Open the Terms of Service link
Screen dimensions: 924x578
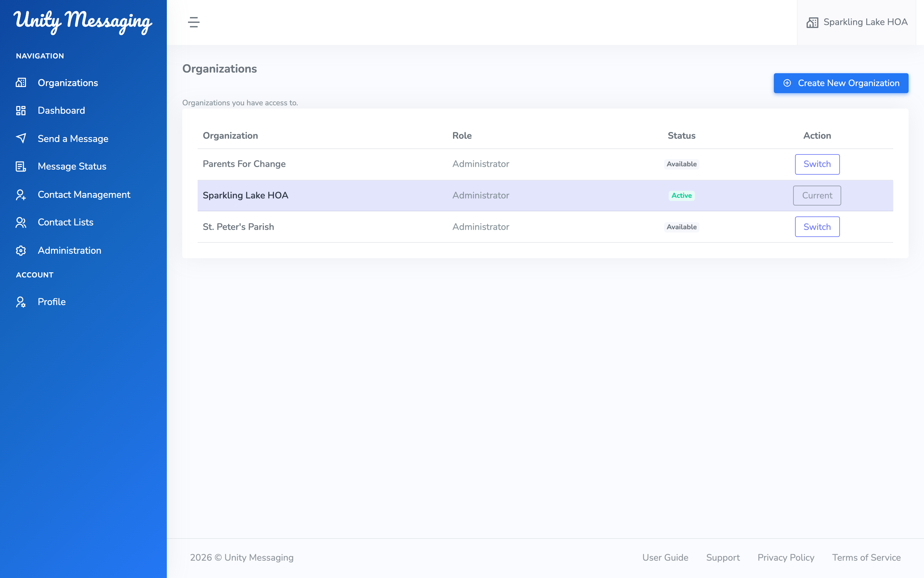click(x=866, y=557)
